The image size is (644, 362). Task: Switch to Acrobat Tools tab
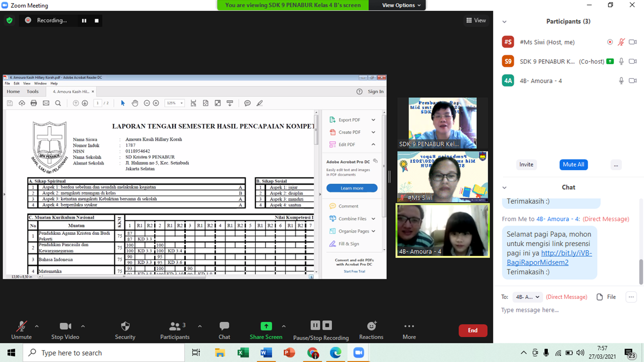(33, 92)
